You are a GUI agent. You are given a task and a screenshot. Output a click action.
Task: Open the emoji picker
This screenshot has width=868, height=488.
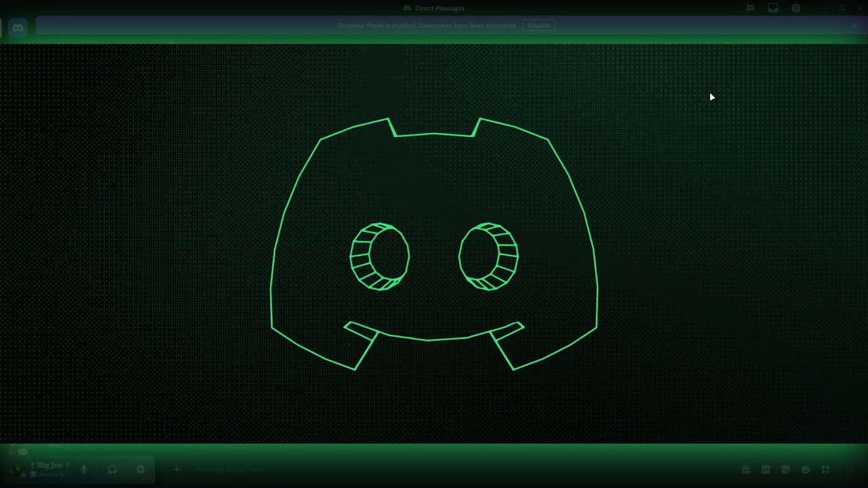(x=806, y=469)
